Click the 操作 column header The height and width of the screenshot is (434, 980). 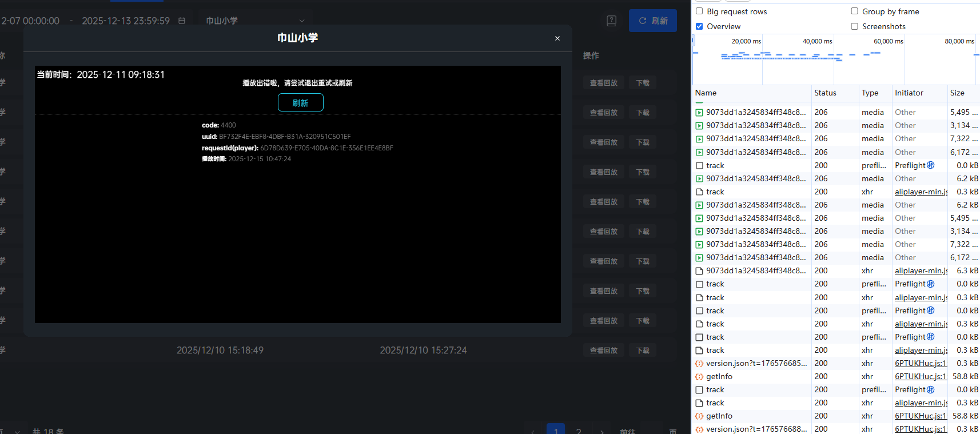click(591, 55)
